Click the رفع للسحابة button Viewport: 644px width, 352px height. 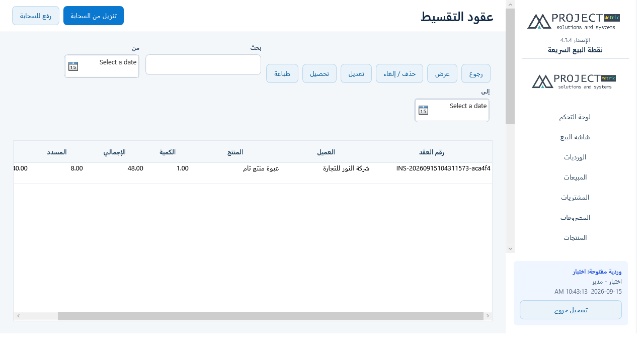(36, 16)
